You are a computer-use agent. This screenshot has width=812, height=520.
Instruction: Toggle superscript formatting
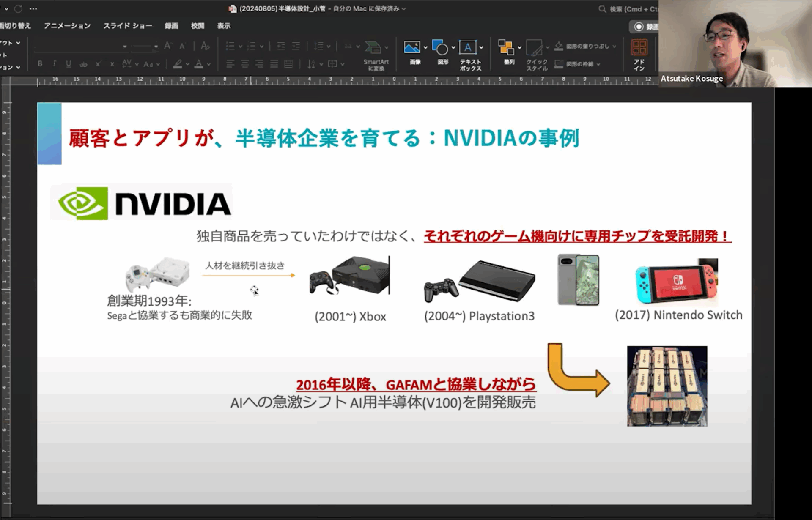(x=98, y=64)
